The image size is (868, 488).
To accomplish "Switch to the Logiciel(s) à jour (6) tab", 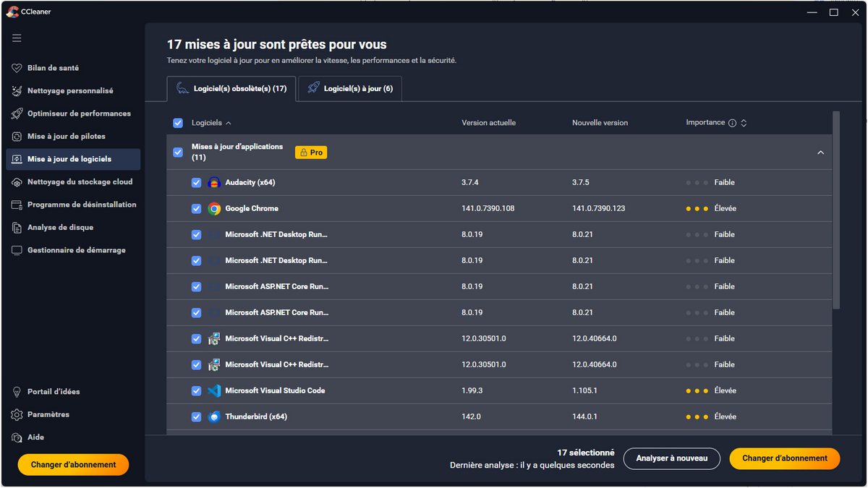I will tap(349, 89).
